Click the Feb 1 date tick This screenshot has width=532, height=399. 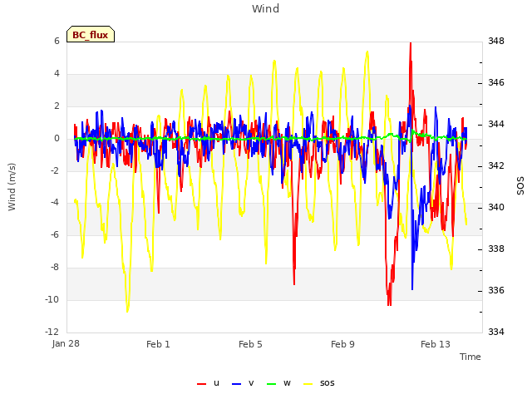tap(158, 344)
